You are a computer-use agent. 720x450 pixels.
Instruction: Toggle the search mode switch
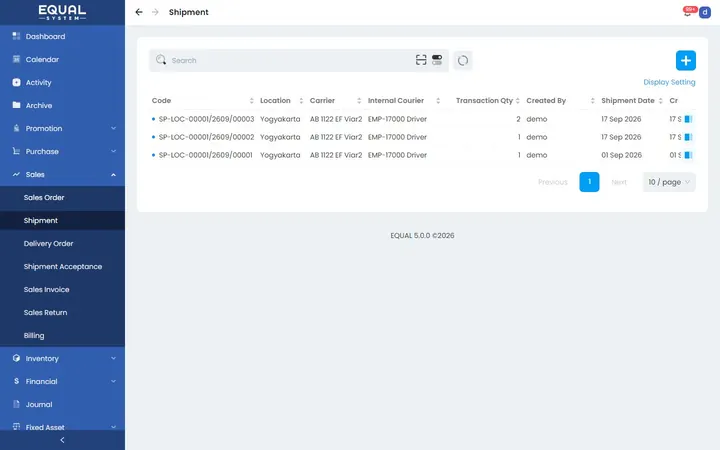coord(437,60)
